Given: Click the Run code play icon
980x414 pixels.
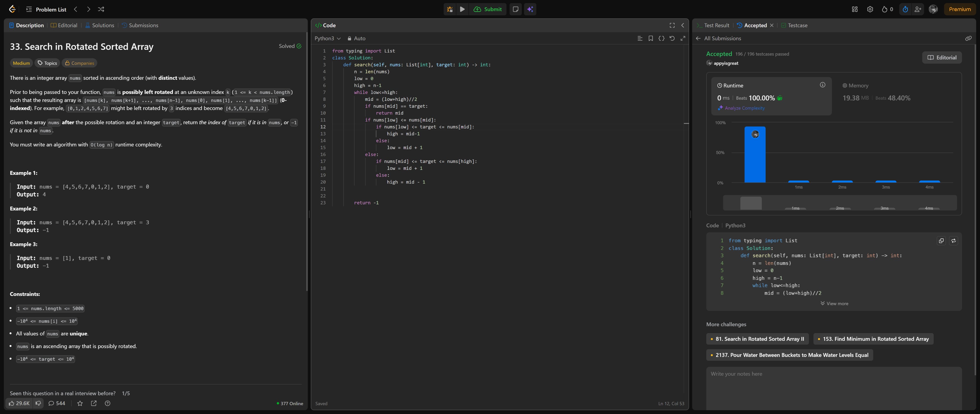Looking at the screenshot, I should (462, 9).
